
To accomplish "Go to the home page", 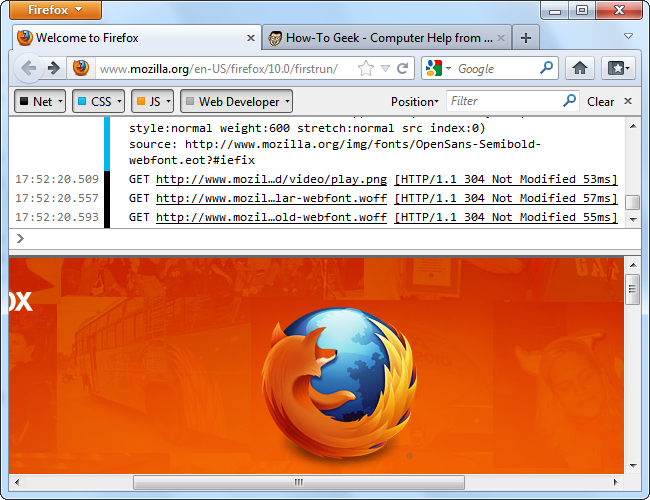I will click(x=580, y=68).
